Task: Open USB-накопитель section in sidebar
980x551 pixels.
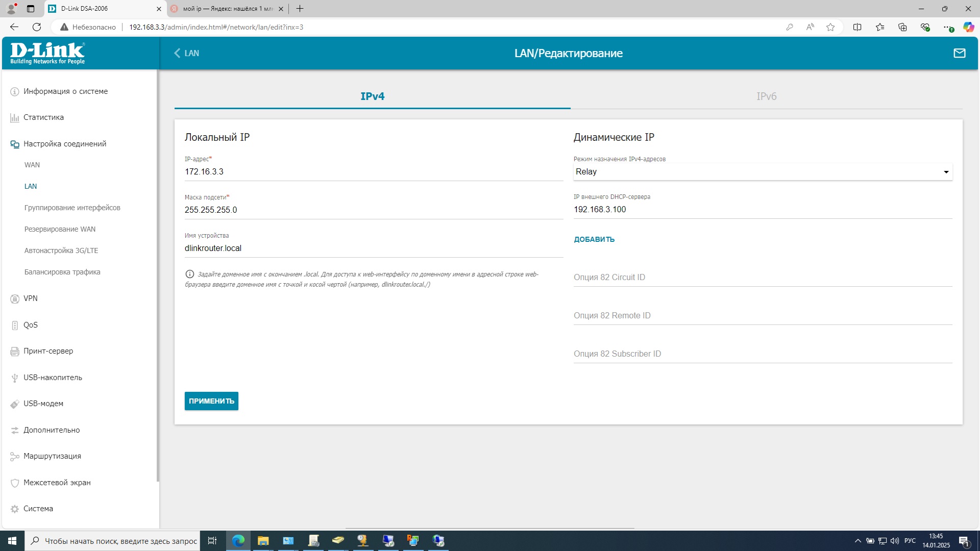Action: click(53, 378)
